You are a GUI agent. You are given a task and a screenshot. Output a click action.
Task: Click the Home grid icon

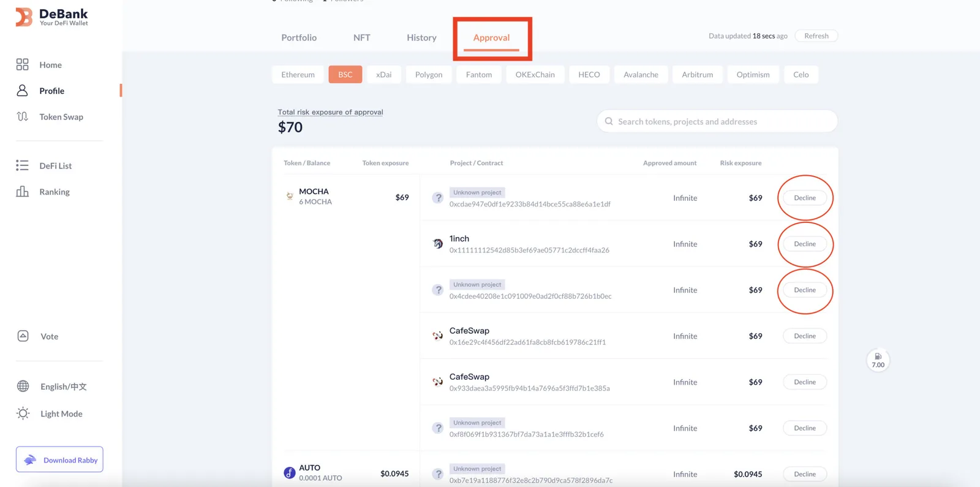point(23,64)
